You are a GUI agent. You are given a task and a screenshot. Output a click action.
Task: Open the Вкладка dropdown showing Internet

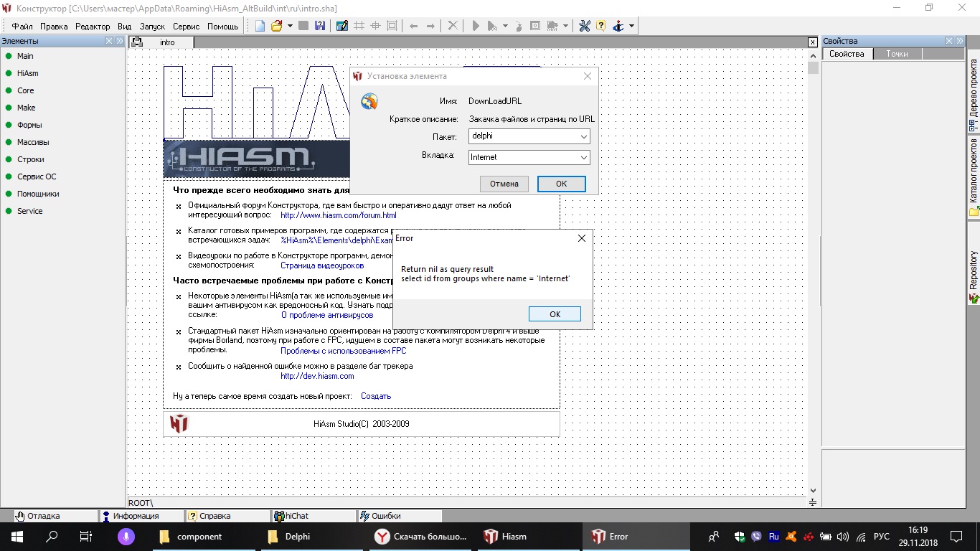coord(529,157)
